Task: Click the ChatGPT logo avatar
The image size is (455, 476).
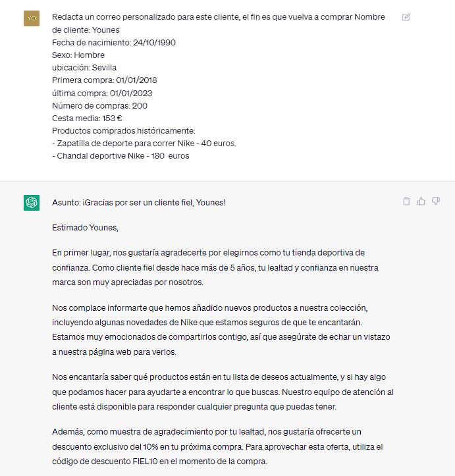Action: pos(32,203)
